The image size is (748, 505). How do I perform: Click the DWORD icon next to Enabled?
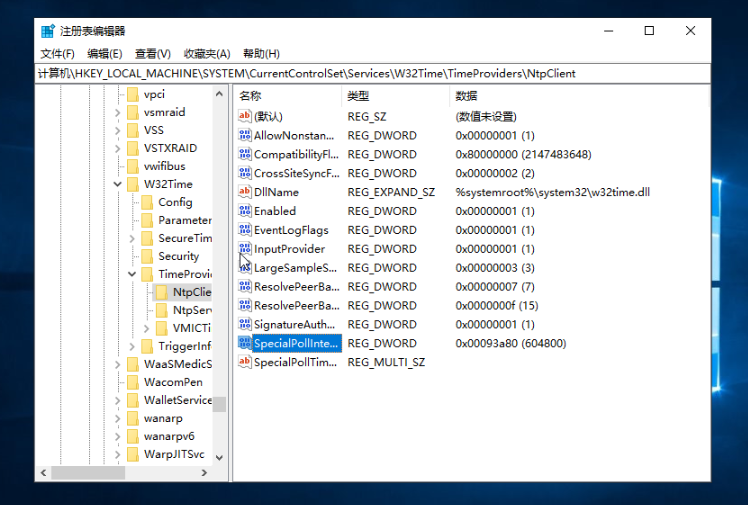point(245,211)
